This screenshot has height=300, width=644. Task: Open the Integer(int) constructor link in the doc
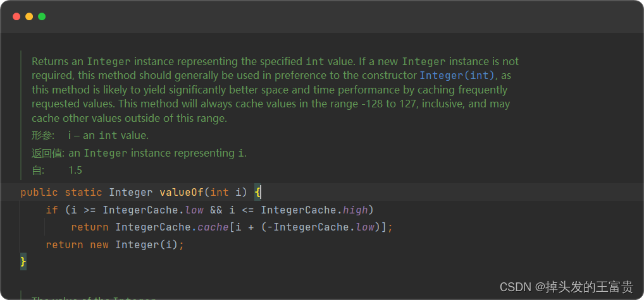(457, 76)
